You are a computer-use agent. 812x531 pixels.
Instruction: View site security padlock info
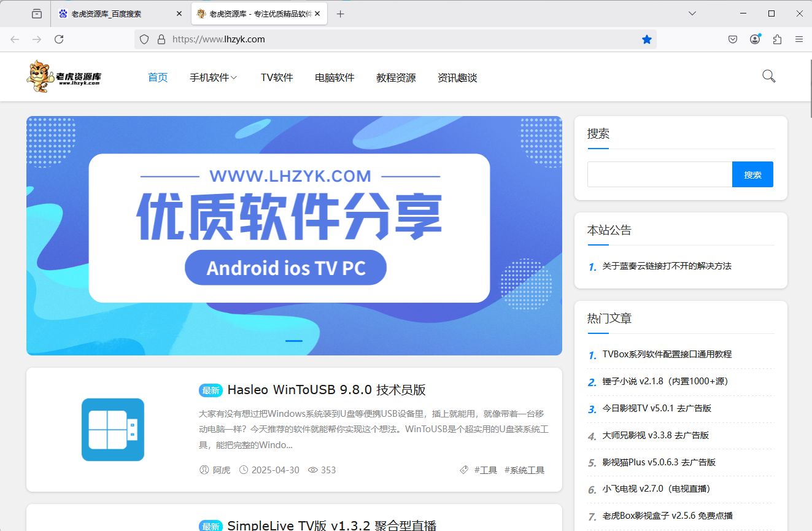161,39
